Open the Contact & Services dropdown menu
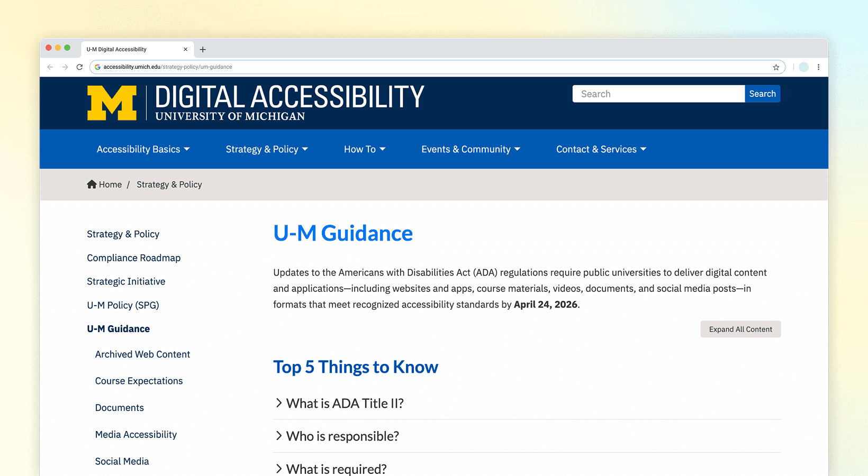Screen dimensions: 868x476 coord(601,149)
